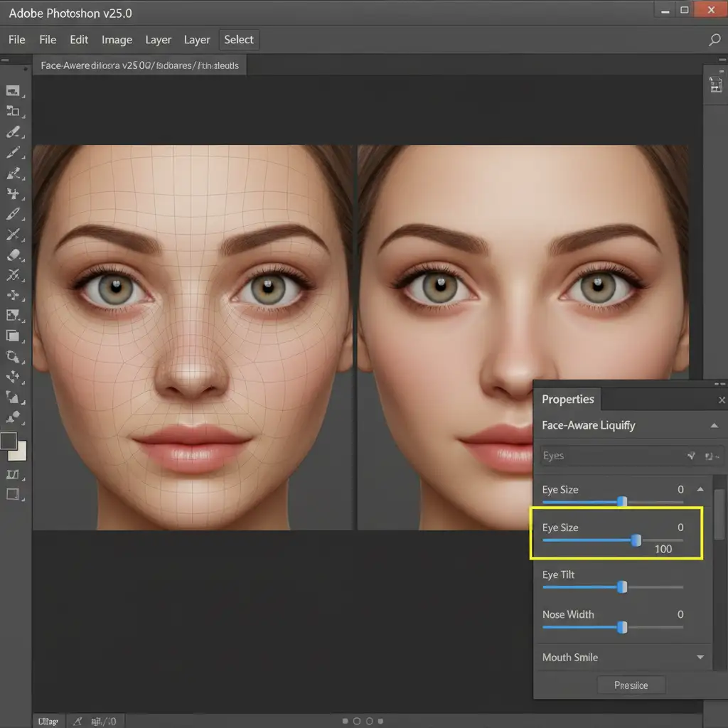Close the Properties panel with the X

(722, 400)
